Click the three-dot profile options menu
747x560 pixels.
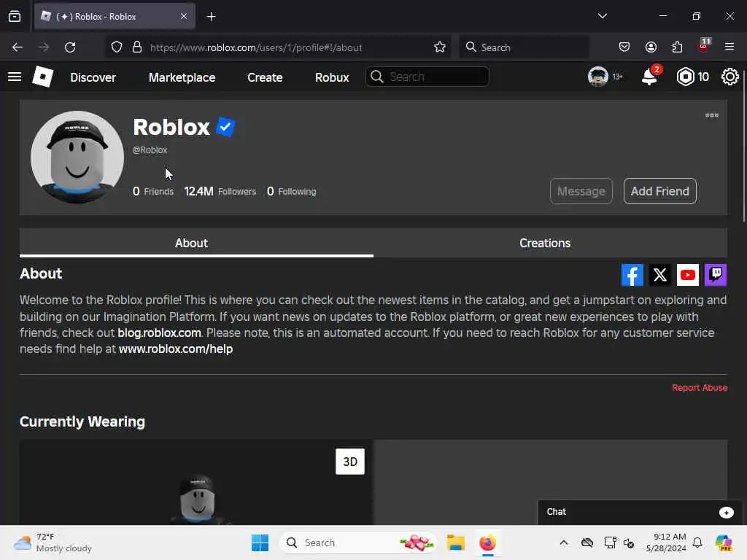tap(712, 115)
